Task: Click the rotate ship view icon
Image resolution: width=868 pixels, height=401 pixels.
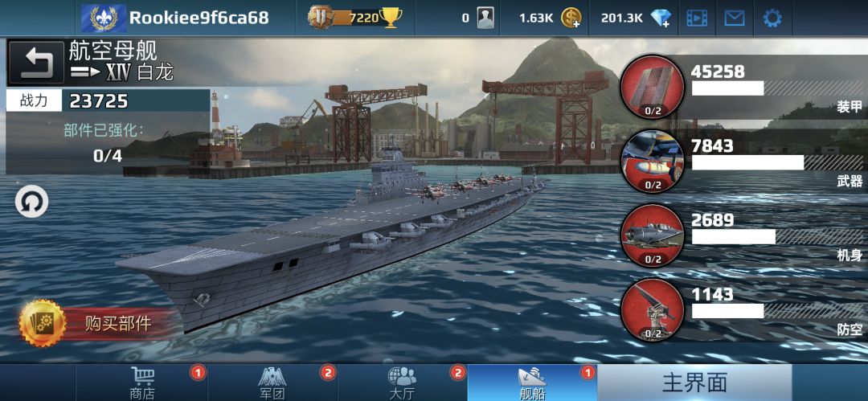Action: (x=31, y=203)
